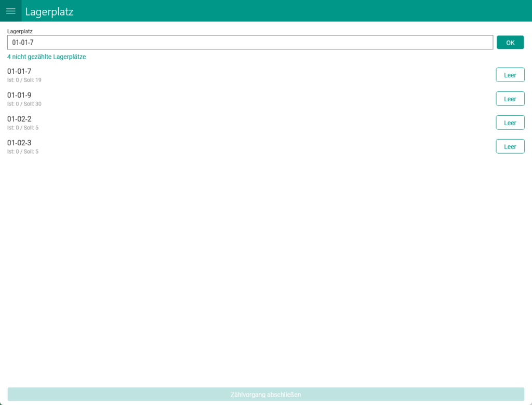The width and height of the screenshot is (532, 405).
Task: Choose storage location 01-02-3 from list
Action: pos(19,143)
